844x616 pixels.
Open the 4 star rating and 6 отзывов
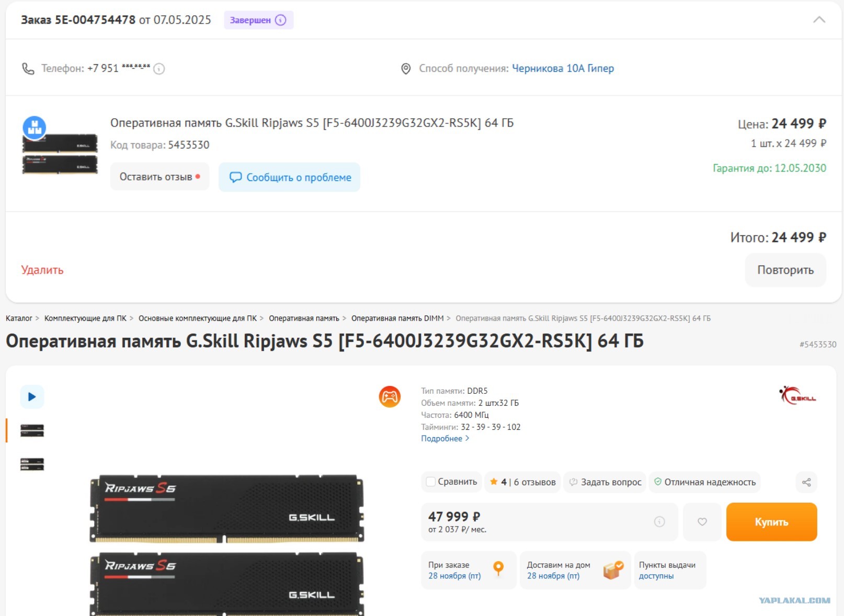[522, 482]
